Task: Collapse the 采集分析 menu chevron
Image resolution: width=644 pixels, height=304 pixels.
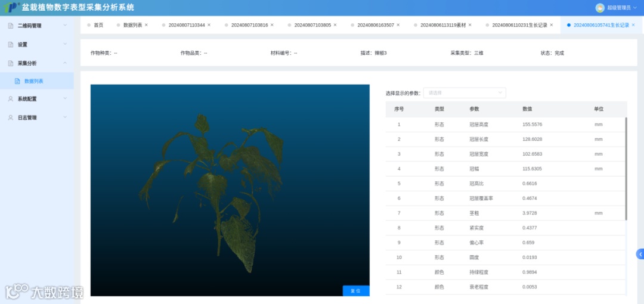Action: (x=65, y=63)
